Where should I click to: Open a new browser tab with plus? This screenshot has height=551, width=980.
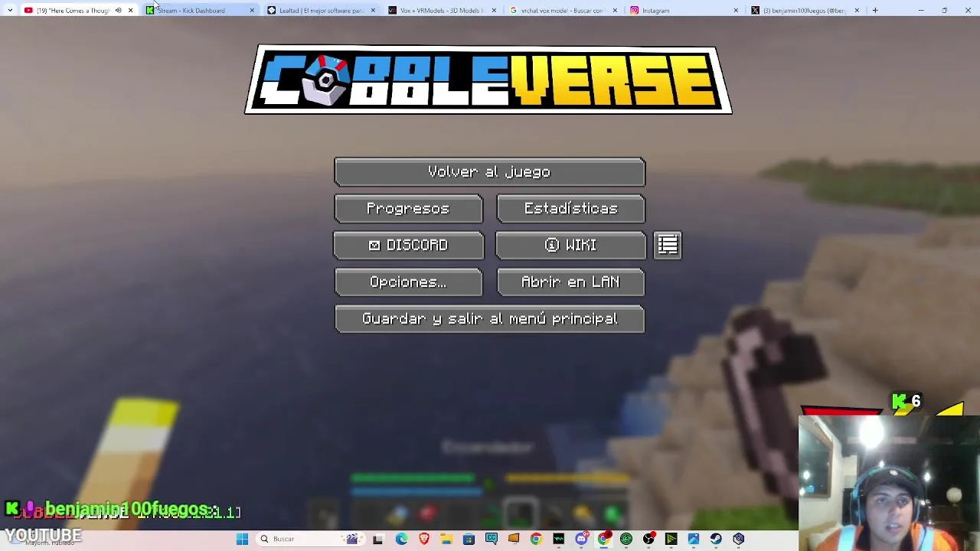[875, 11]
